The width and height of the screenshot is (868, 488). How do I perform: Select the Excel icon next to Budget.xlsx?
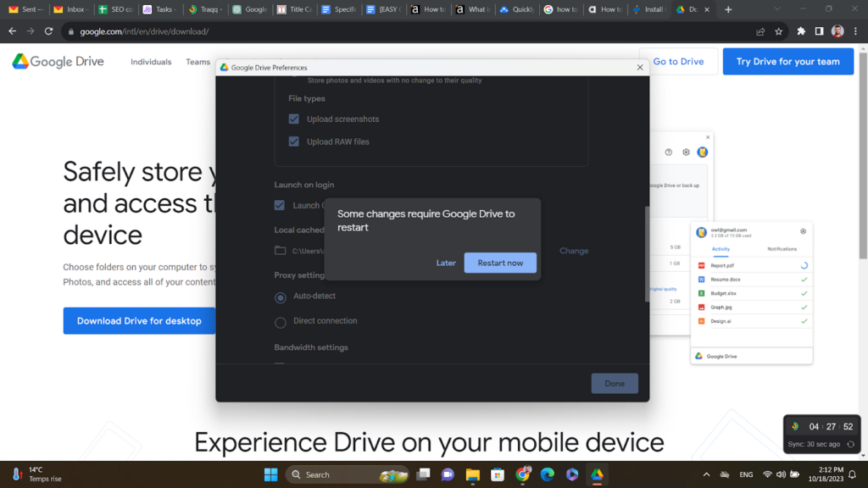702,291
